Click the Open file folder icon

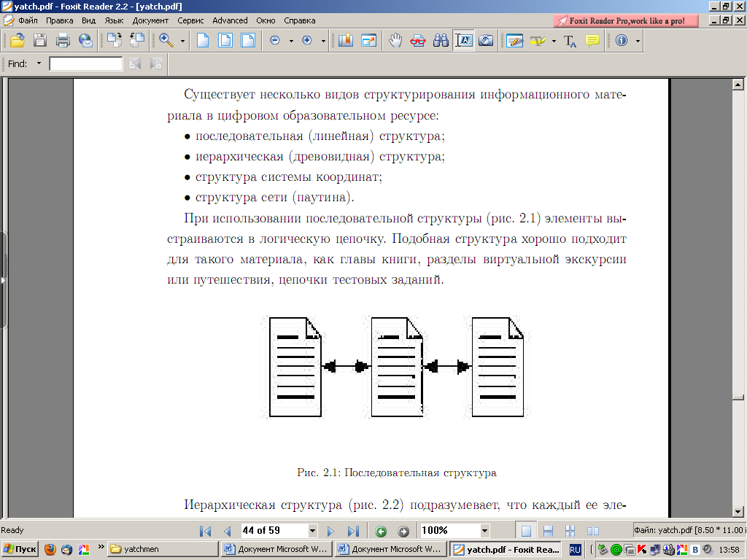tap(18, 41)
